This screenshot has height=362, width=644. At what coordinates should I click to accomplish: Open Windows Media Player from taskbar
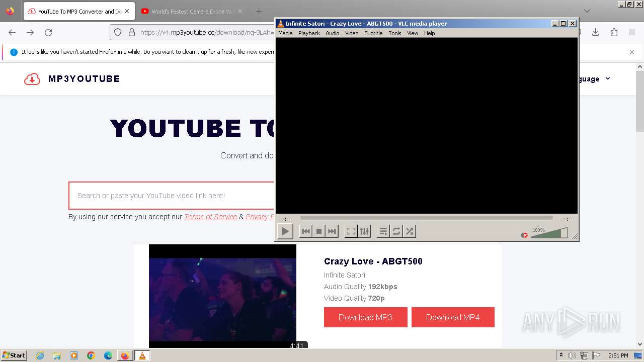coord(74,355)
